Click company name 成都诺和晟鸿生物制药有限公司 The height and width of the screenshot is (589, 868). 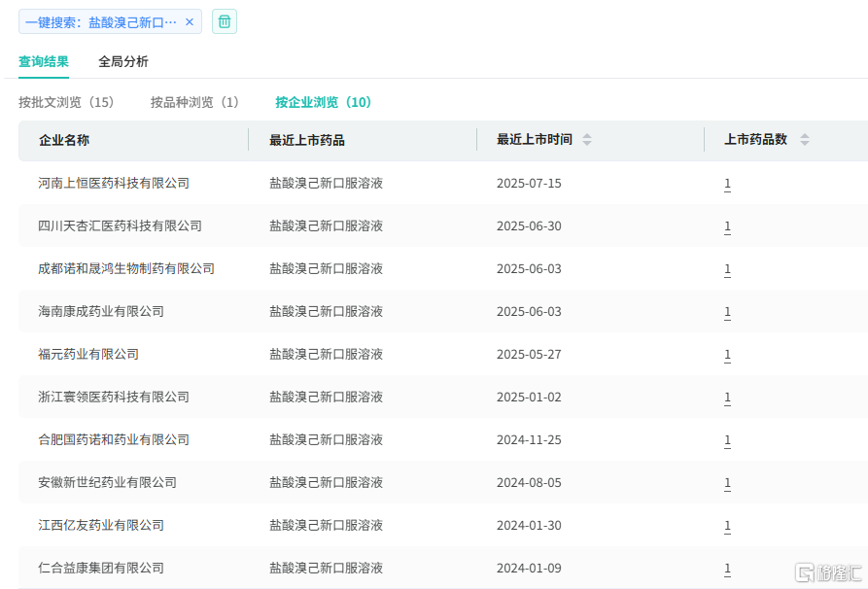point(126,268)
